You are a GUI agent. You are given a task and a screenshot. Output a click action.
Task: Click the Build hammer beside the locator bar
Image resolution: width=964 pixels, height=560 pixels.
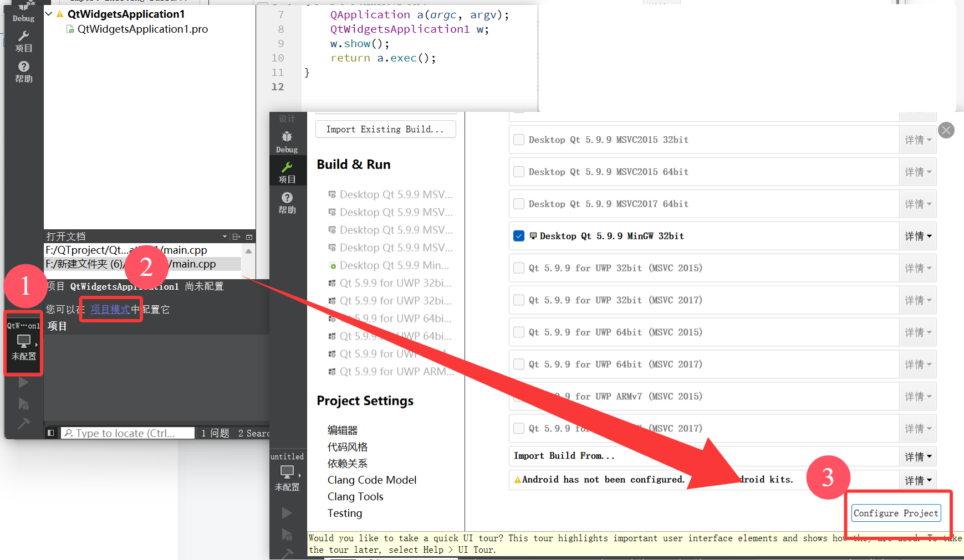24,424
